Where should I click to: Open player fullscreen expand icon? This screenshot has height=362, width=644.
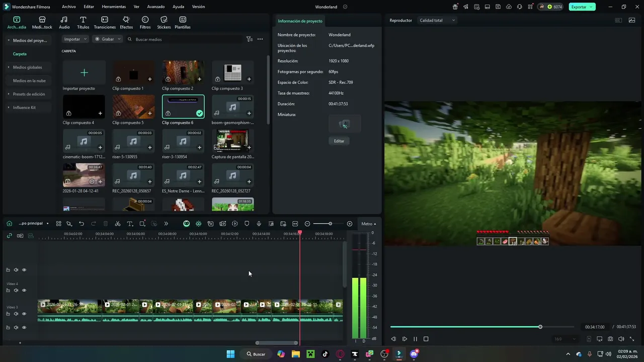(632, 339)
